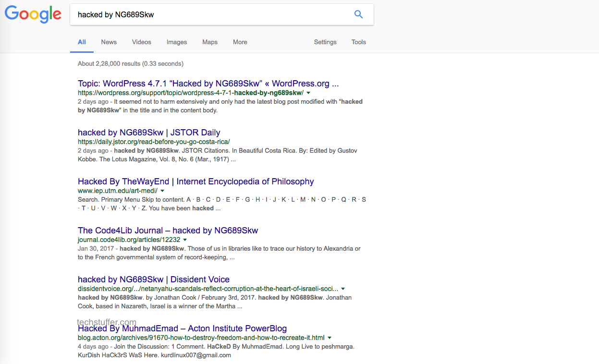
Task: Click the daily.jstor.org/read-before-you-go-costa-rica URL
Action: tap(154, 142)
